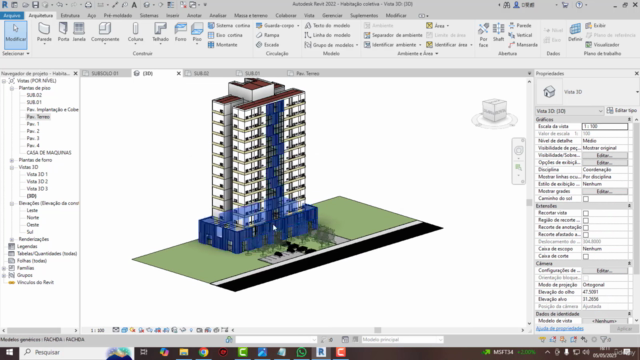Choose the Porta door tool
Screen dimensions: 640x360
coord(63,33)
